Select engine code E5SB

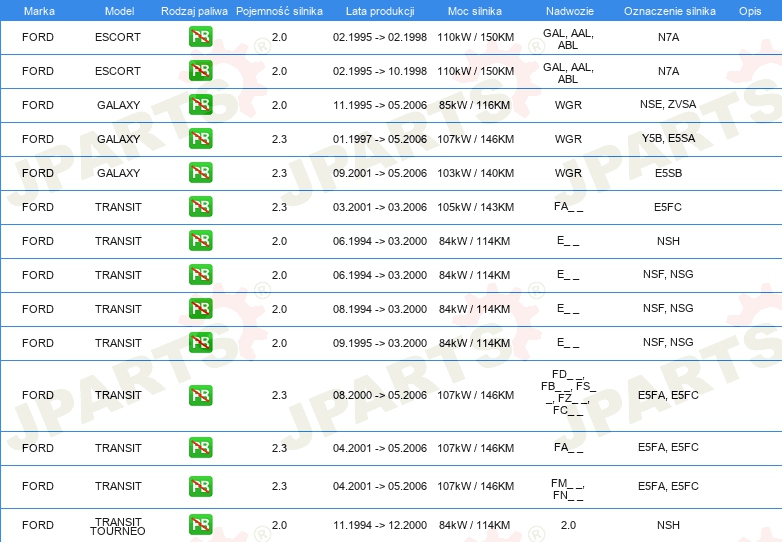coord(668,173)
